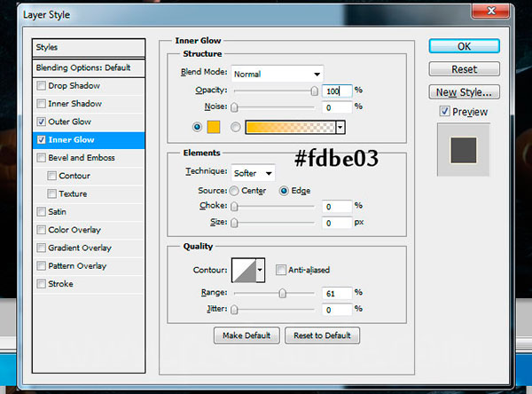
Task: Tick the Bevel and Emboss checkbox
Action: (x=41, y=158)
